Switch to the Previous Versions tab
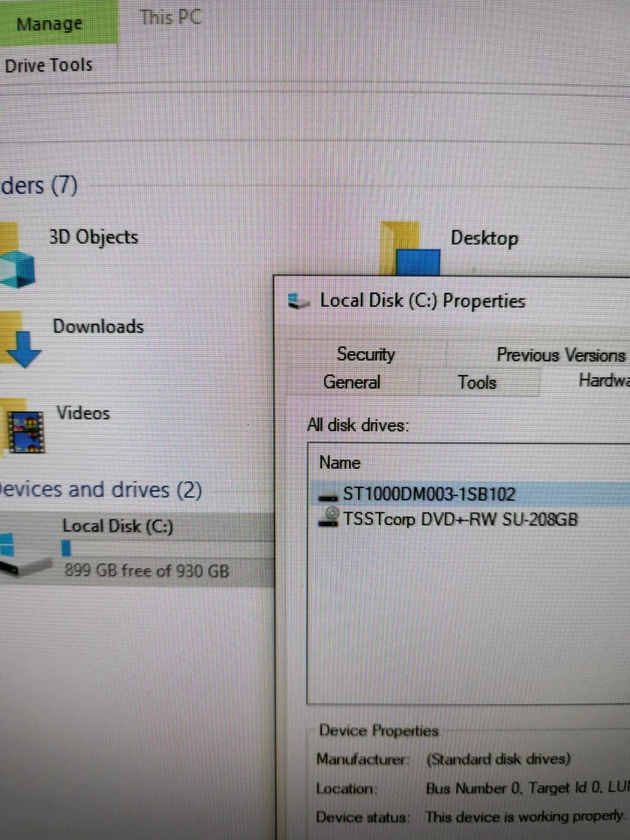The image size is (630, 840). click(x=561, y=354)
